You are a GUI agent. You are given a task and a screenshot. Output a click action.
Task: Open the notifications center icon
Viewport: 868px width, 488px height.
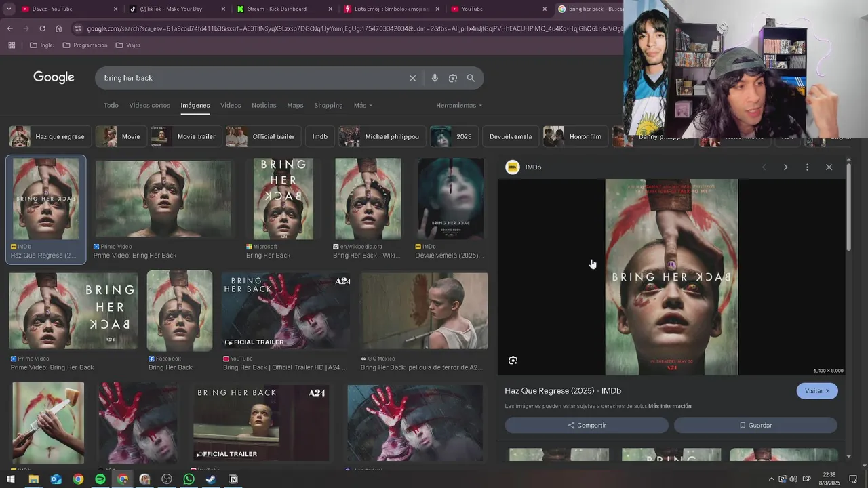(853, 479)
